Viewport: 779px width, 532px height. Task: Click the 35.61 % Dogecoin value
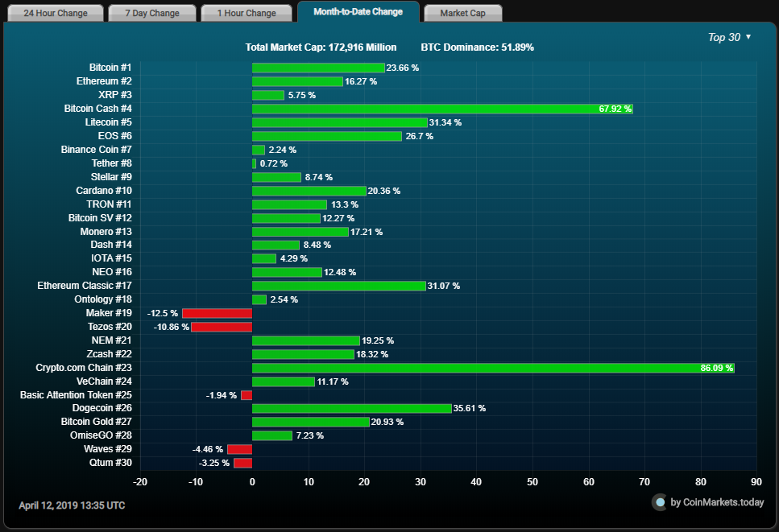click(x=469, y=408)
